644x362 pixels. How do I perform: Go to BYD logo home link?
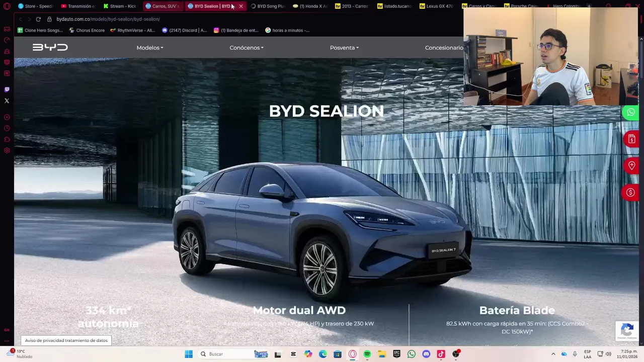(x=50, y=47)
